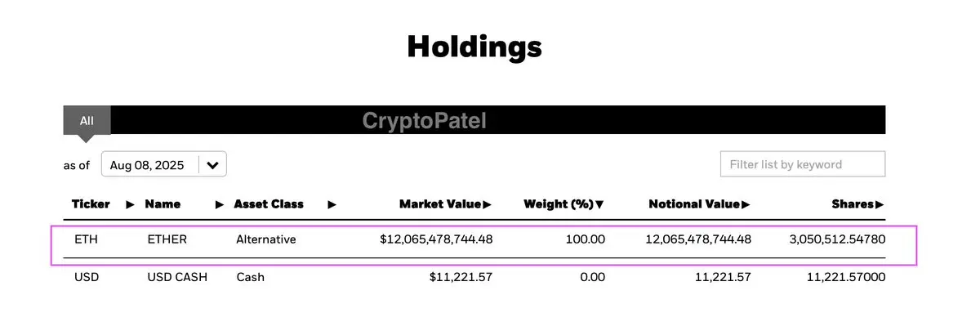Open the Aug 08, 2025 date selector
980x326 pixels.
[163, 164]
